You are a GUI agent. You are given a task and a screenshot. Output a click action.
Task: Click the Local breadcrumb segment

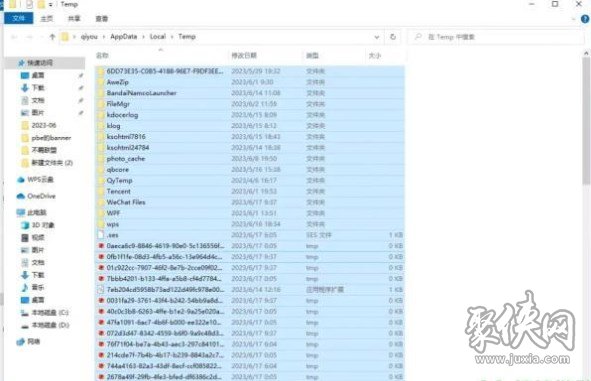click(x=158, y=37)
